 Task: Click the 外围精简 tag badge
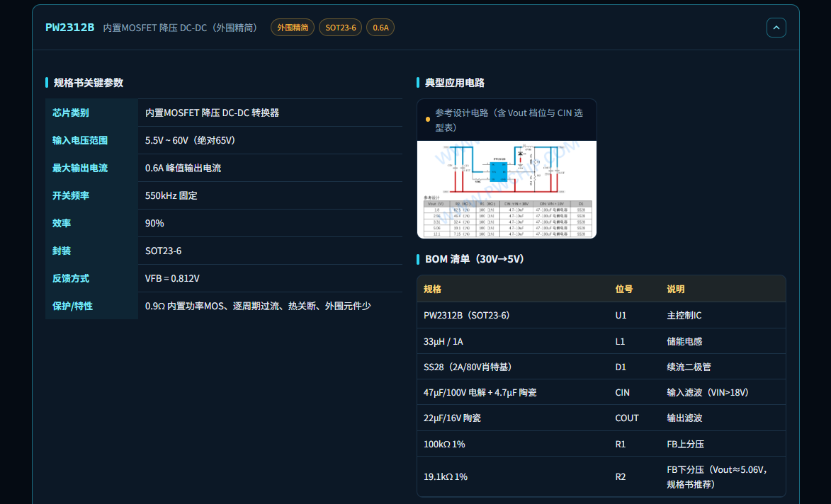click(x=293, y=28)
